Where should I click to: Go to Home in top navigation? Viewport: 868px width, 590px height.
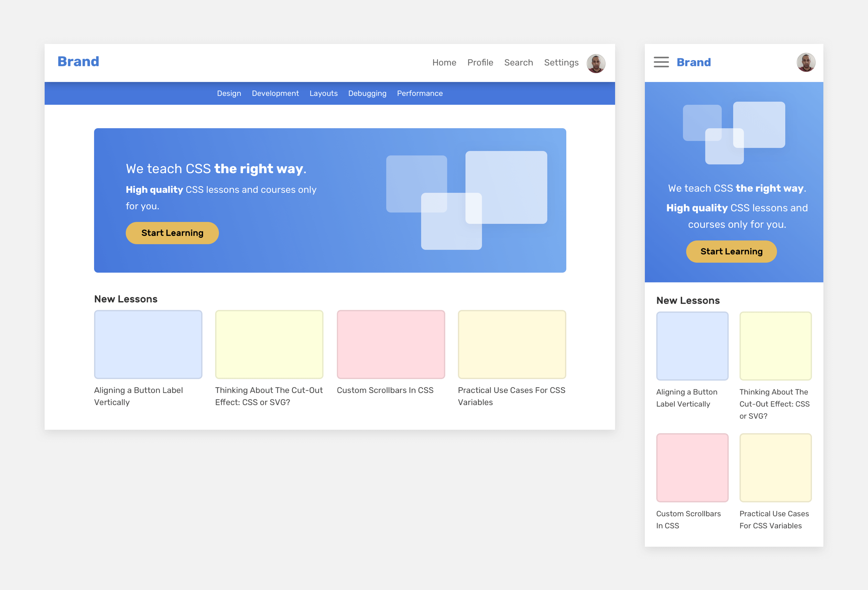(444, 63)
